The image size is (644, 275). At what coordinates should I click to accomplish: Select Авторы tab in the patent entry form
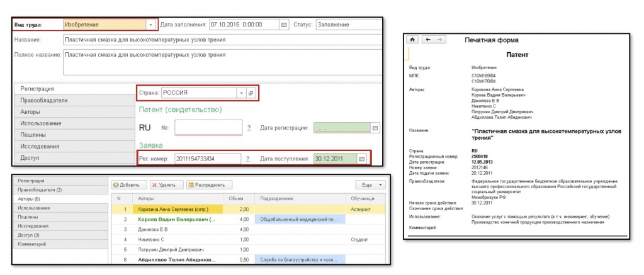75,111
